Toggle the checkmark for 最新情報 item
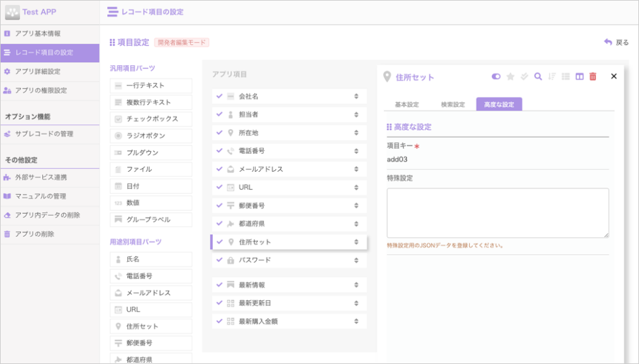This screenshot has width=639, height=364. coord(219,285)
